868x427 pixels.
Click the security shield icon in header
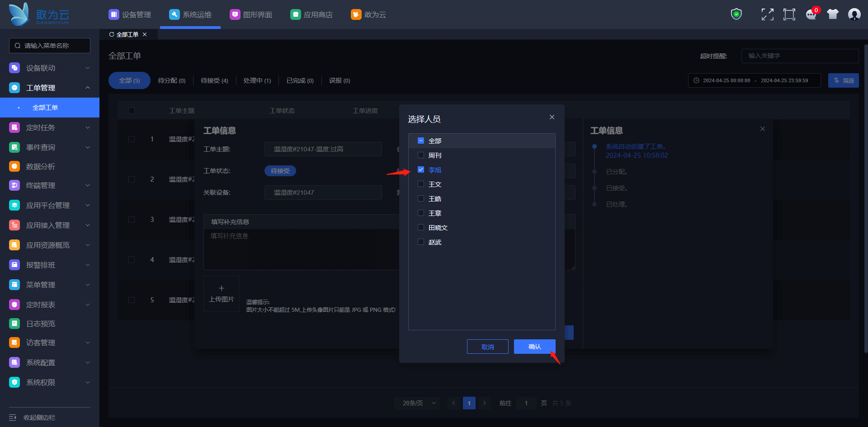pos(736,14)
